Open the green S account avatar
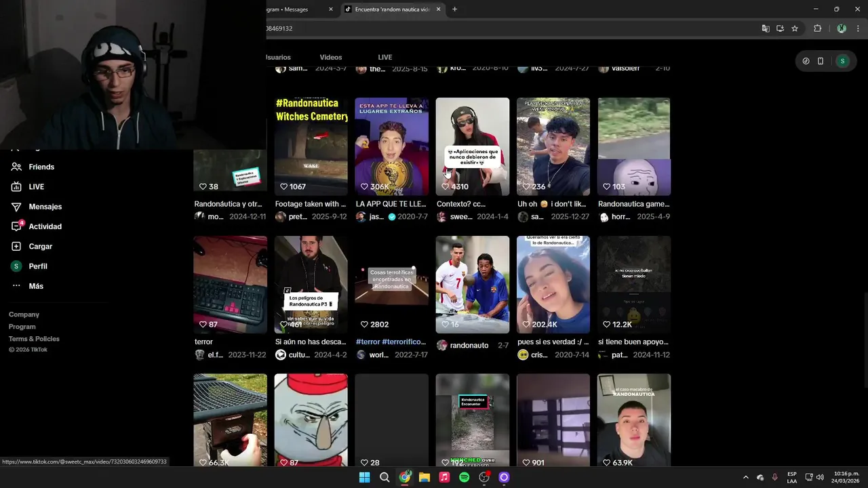This screenshot has height=488, width=868. point(842,61)
